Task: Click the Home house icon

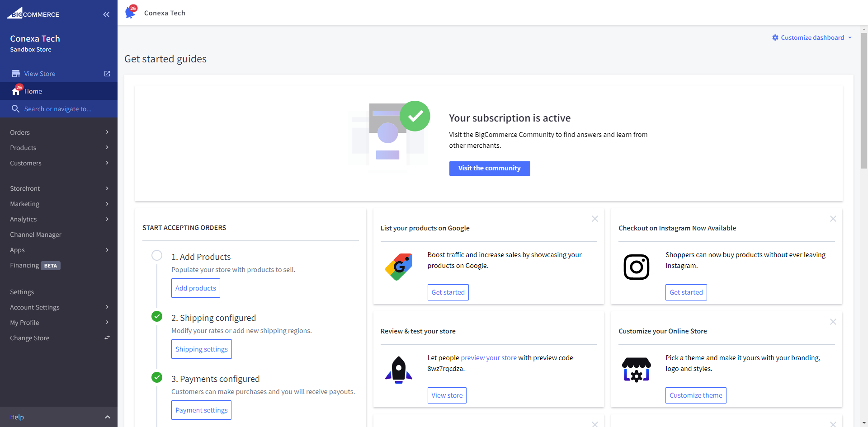Action: pyautogui.click(x=16, y=91)
